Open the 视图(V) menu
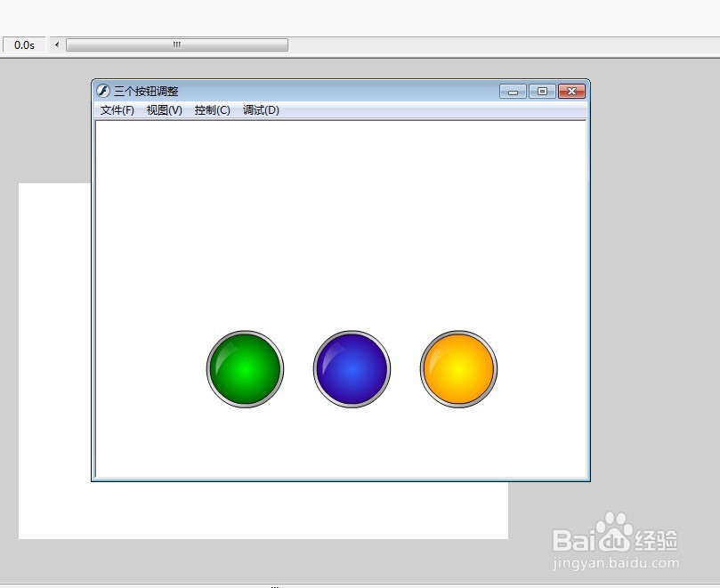Viewport: 720px width, 588px height. (x=165, y=110)
